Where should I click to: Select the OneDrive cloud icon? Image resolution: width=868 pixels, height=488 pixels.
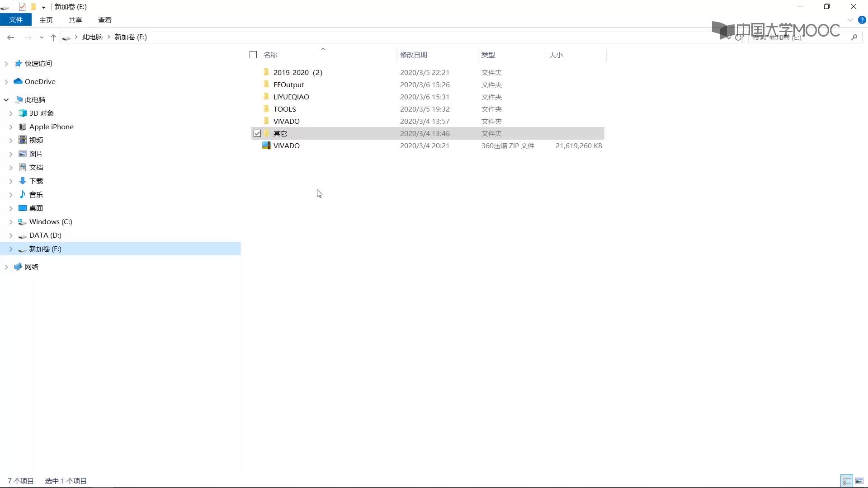pos(18,81)
